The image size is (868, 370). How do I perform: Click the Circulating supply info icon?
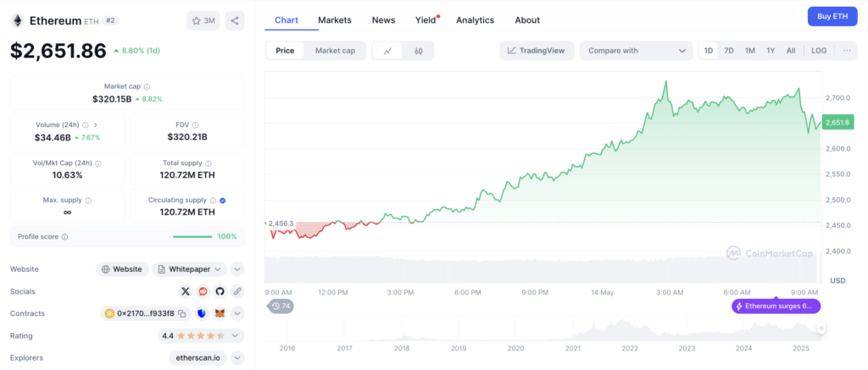[x=213, y=200]
